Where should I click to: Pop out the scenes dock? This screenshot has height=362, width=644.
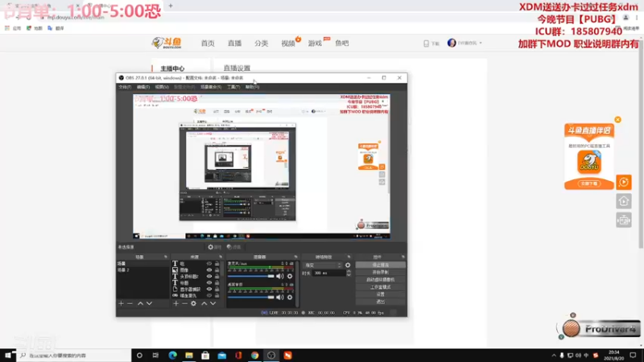pyautogui.click(x=166, y=257)
